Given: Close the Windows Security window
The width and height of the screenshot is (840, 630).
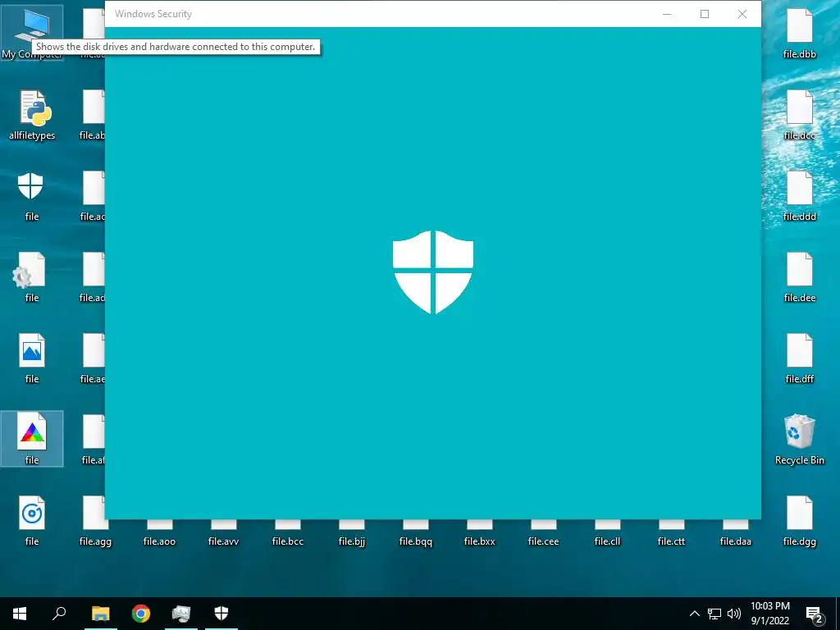Looking at the screenshot, I should pos(742,14).
